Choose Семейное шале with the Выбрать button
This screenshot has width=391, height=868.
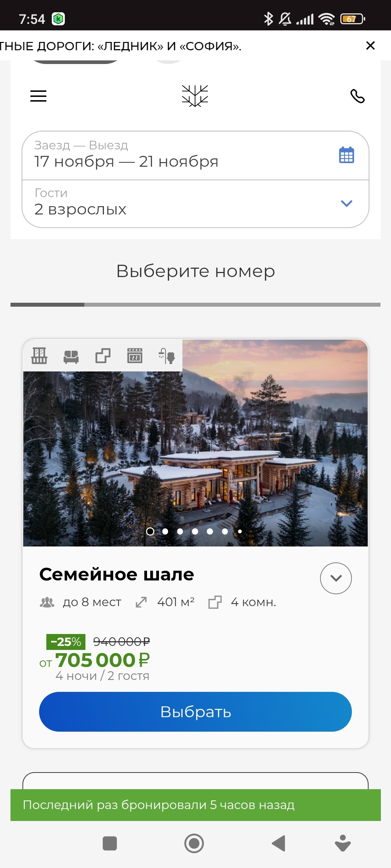pos(195,712)
